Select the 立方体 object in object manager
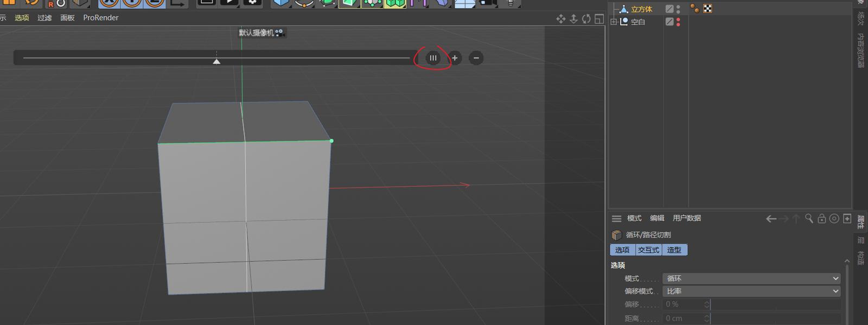The width and height of the screenshot is (868, 325). [x=641, y=9]
